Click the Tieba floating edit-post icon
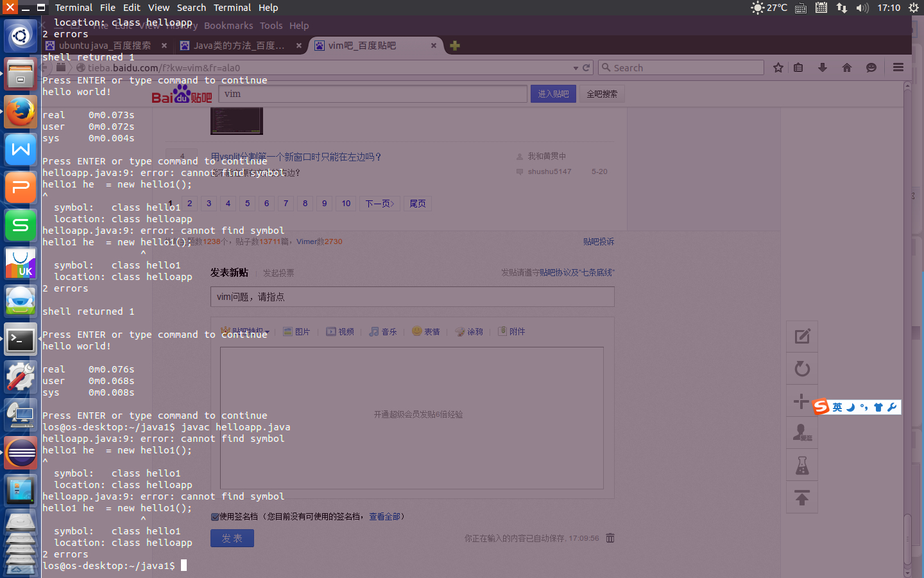 pyautogui.click(x=802, y=337)
